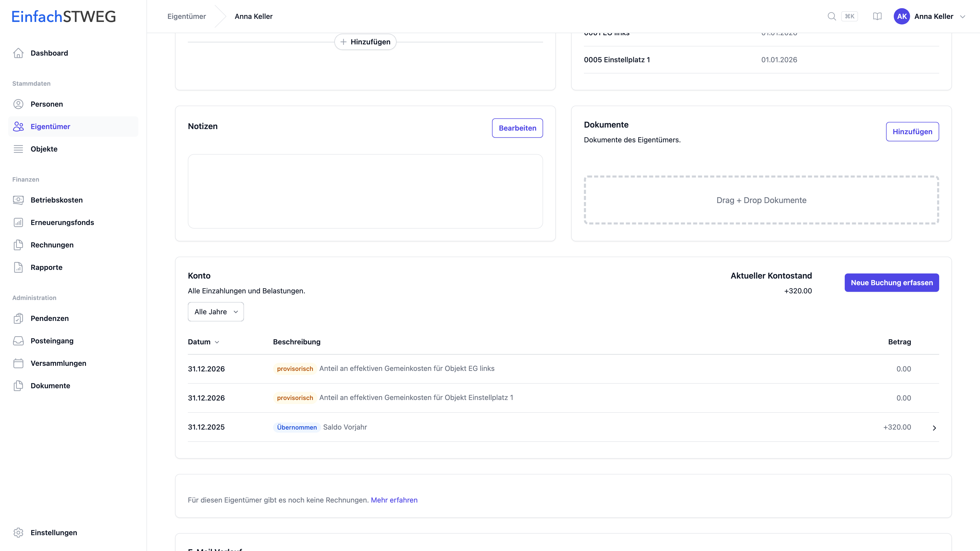
Task: Expand the Anna Keller user menu chevron
Action: coord(963,17)
